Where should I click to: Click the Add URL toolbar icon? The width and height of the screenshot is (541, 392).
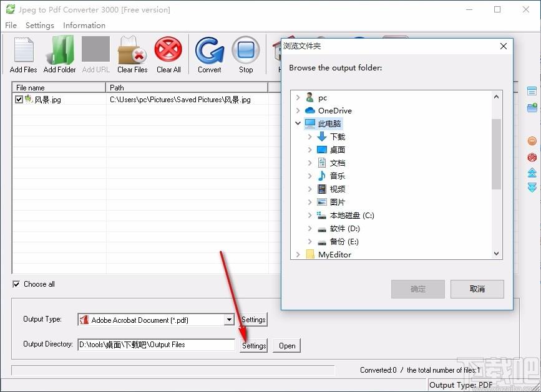[x=96, y=55]
